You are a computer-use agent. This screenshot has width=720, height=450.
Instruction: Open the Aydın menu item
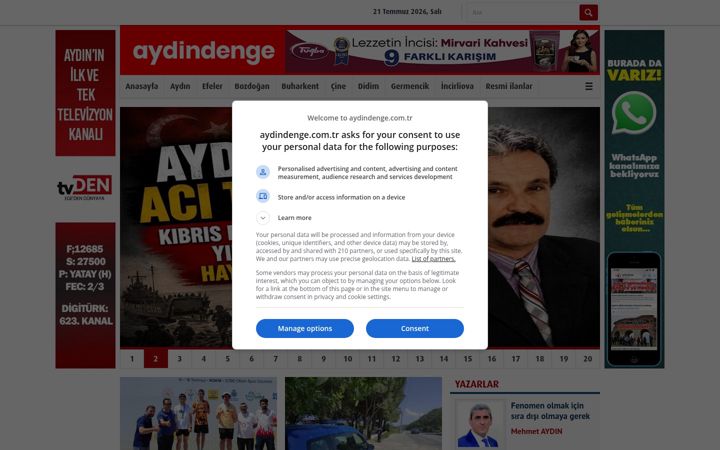[x=180, y=86]
